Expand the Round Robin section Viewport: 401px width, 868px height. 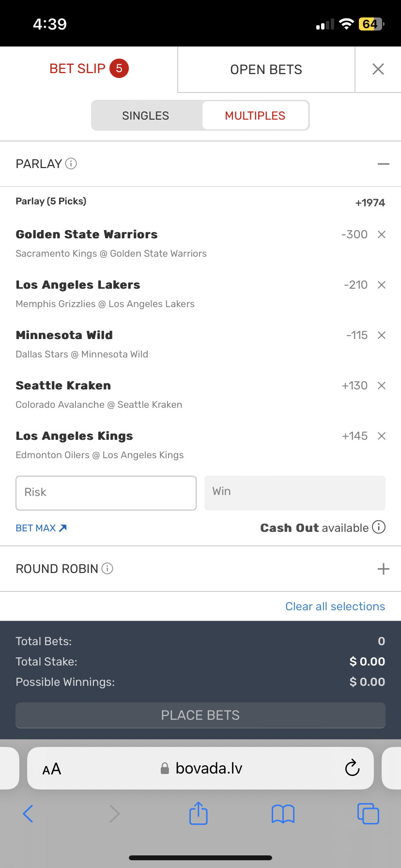click(x=383, y=569)
